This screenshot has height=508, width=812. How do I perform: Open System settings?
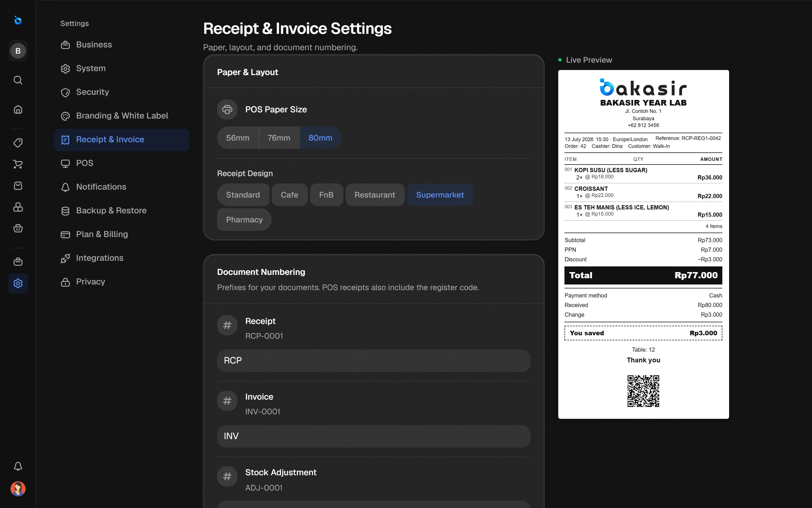pyautogui.click(x=122, y=69)
